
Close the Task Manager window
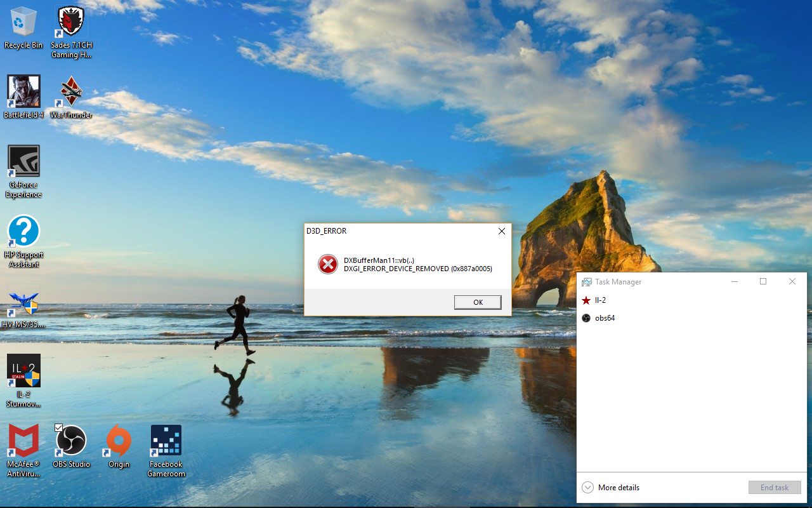click(x=792, y=281)
